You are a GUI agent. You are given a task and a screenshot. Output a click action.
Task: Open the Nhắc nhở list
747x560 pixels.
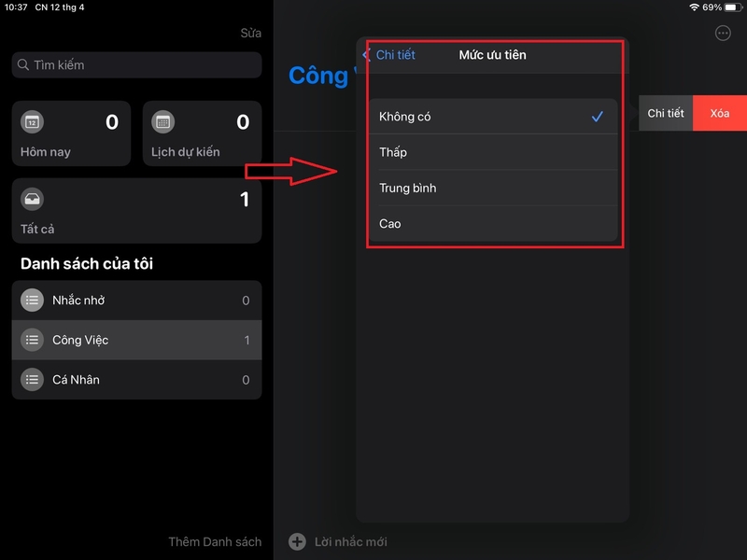pyautogui.click(x=136, y=300)
